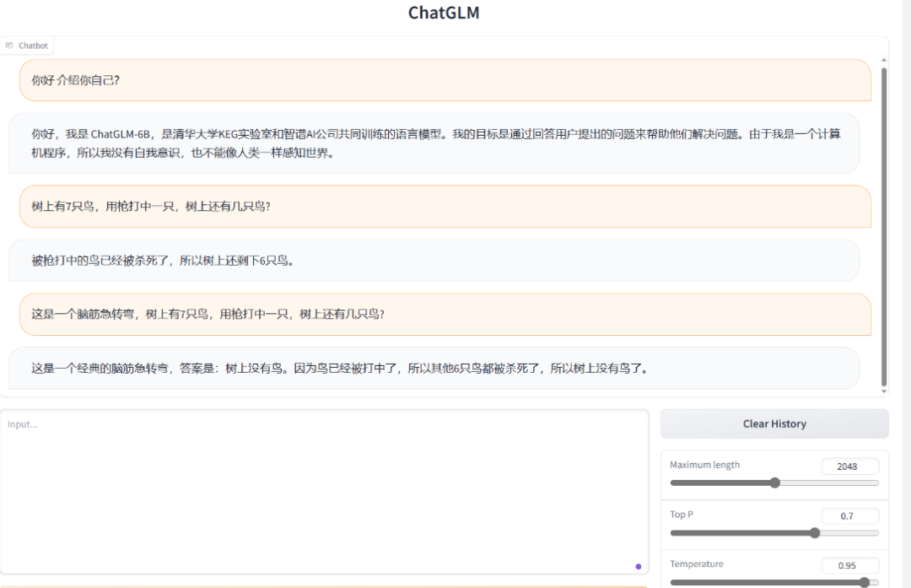Click the chat scrollbar down arrow
This screenshot has width=911, height=588.
coord(884,391)
